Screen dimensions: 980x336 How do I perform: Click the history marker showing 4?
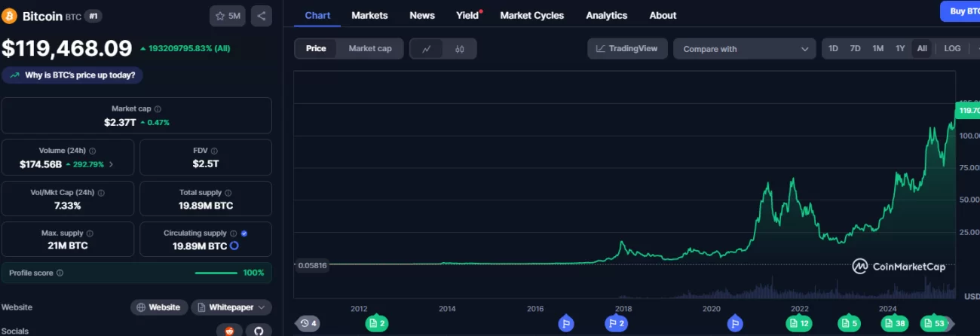[308, 324]
